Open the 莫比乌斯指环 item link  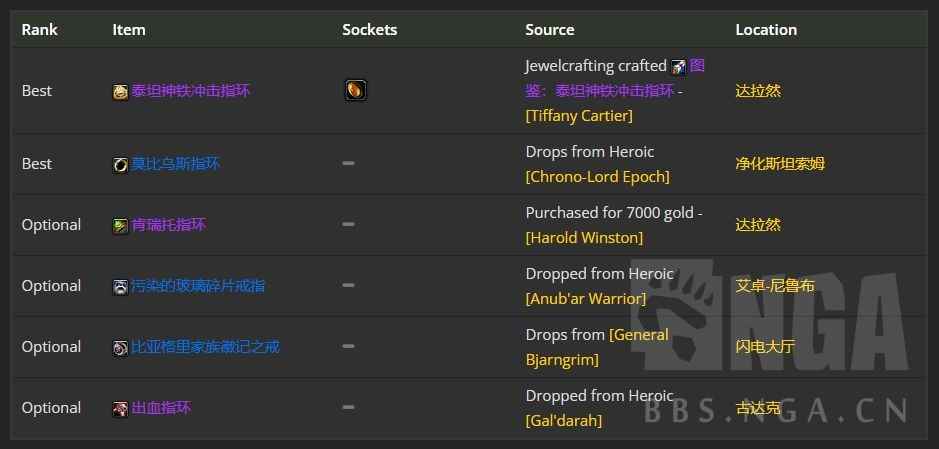tap(175, 164)
